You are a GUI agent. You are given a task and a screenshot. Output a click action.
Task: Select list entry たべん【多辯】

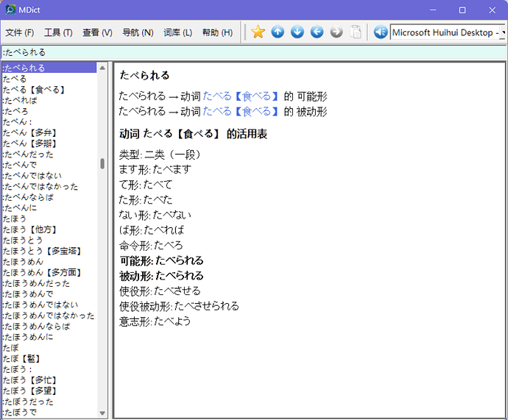(x=49, y=143)
